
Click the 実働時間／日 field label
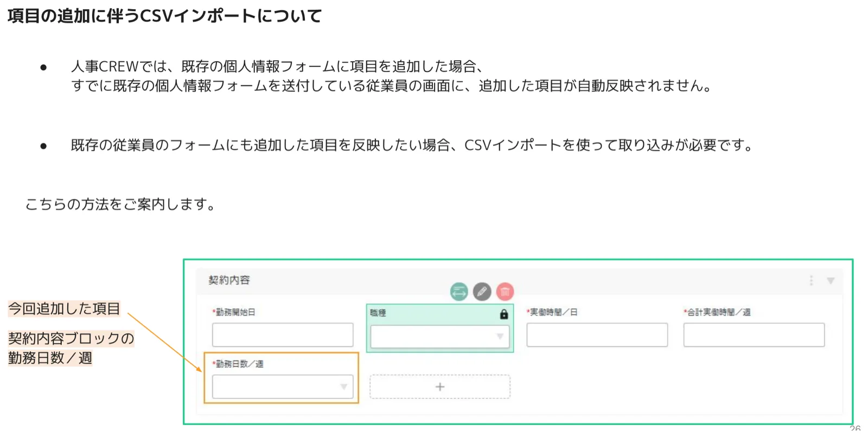[552, 312]
